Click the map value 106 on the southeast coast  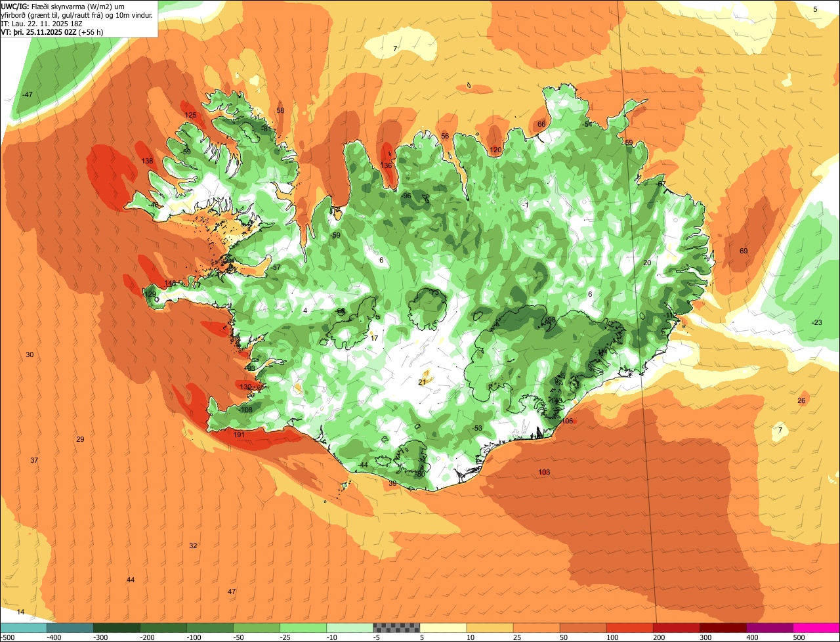click(568, 421)
